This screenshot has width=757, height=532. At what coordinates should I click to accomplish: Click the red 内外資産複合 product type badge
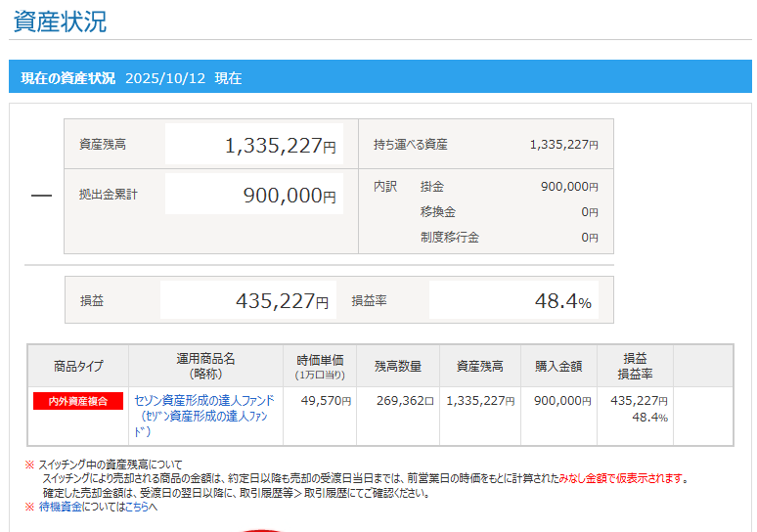[78, 401]
